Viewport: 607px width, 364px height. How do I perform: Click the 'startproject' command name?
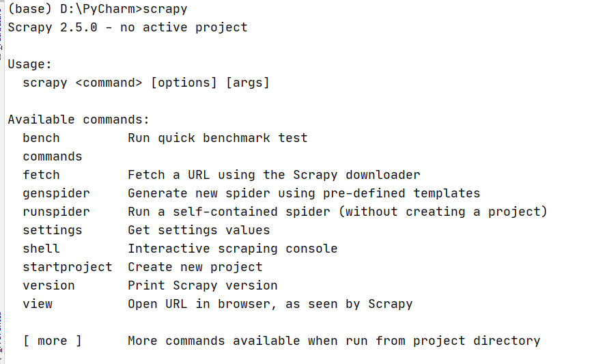[68, 267]
